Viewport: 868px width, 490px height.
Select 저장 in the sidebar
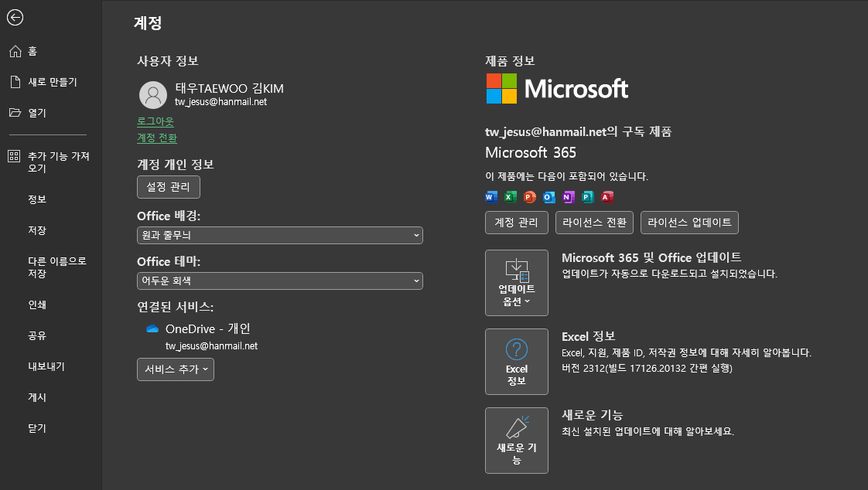(37, 230)
